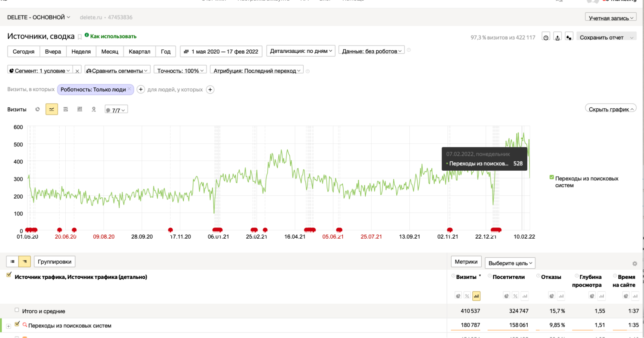Open the Метрики button
The width and height of the screenshot is (644, 338).
pos(466,262)
